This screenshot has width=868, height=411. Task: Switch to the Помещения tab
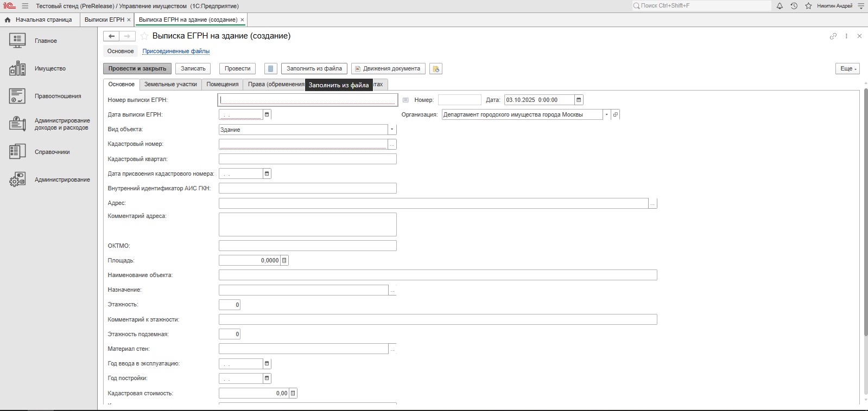click(x=222, y=85)
